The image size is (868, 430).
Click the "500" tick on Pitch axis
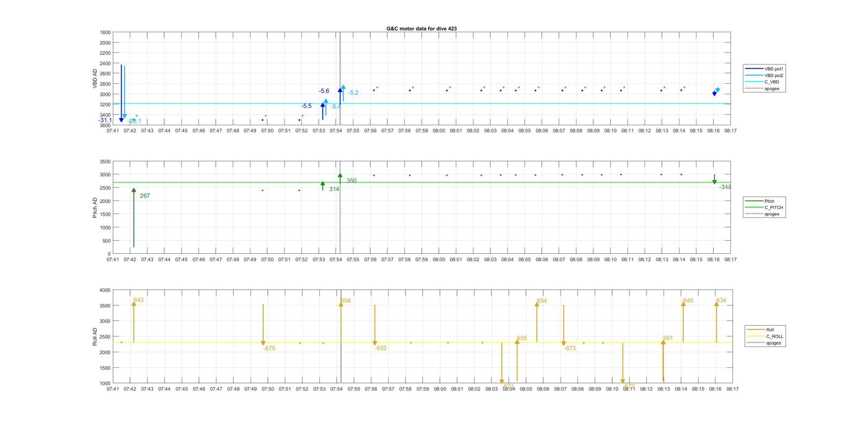pos(107,241)
